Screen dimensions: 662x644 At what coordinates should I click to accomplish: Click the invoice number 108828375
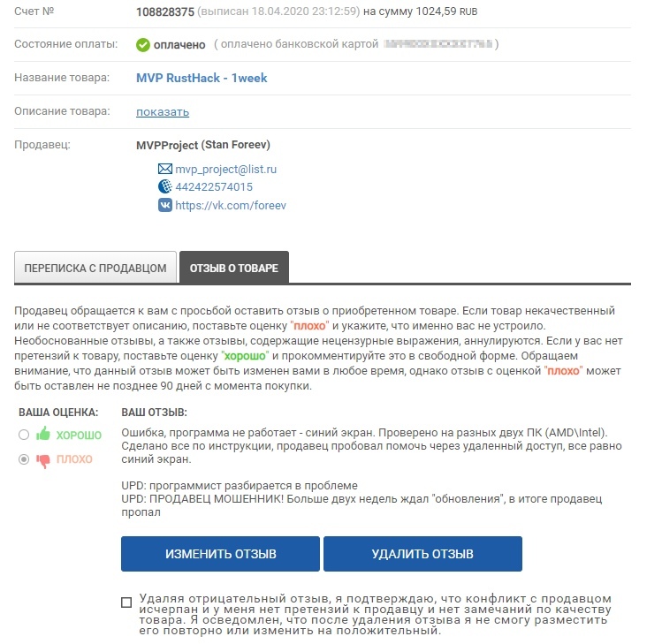[x=164, y=14]
